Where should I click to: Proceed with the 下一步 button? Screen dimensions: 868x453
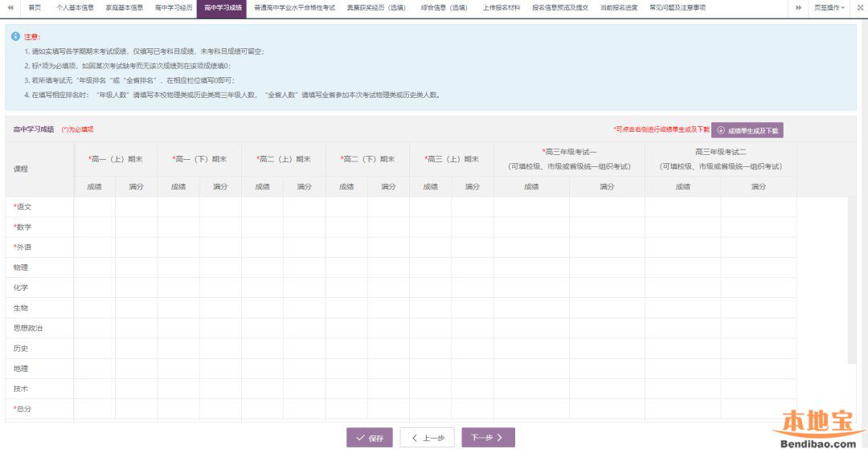(x=488, y=438)
